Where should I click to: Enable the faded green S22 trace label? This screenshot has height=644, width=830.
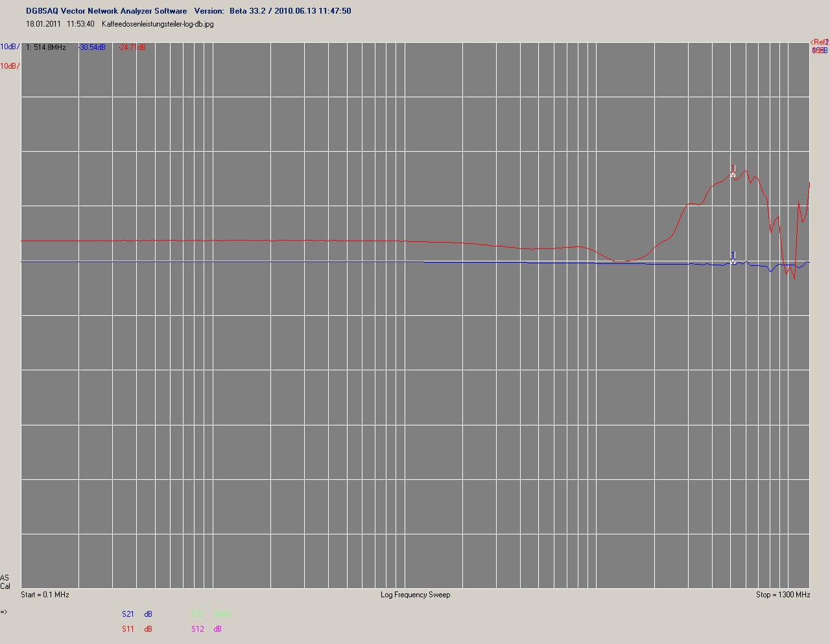coord(198,614)
